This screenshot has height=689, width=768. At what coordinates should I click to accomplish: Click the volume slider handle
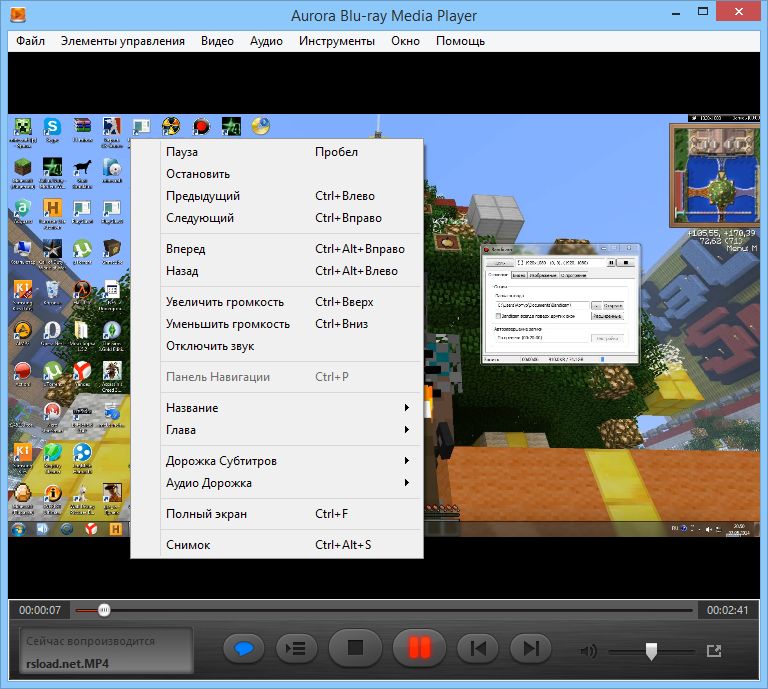651,651
